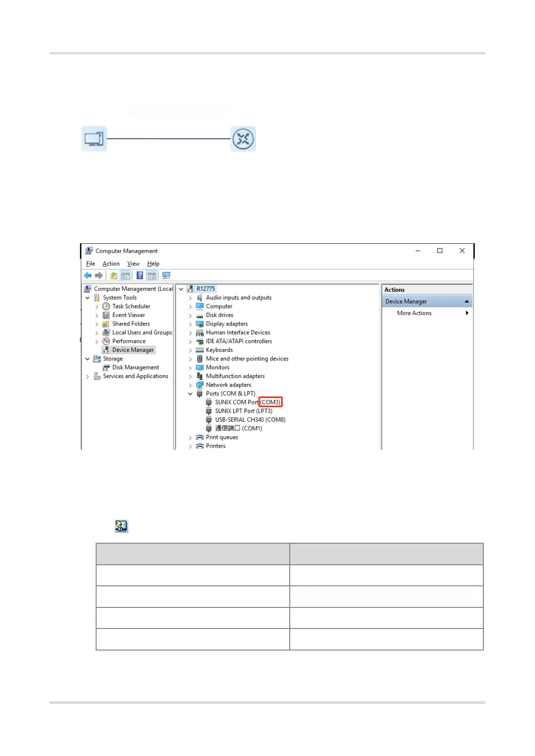Click the Keyboards category icon

[x=200, y=350]
